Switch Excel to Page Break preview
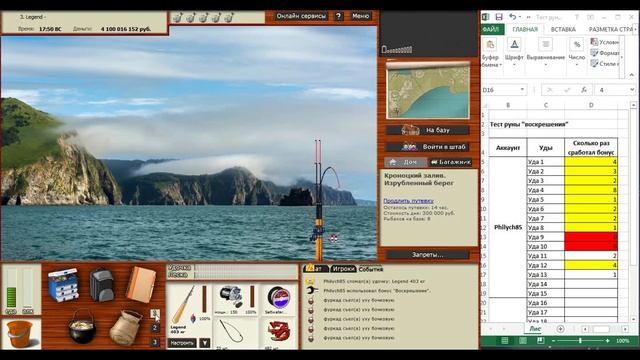 tap(540, 341)
